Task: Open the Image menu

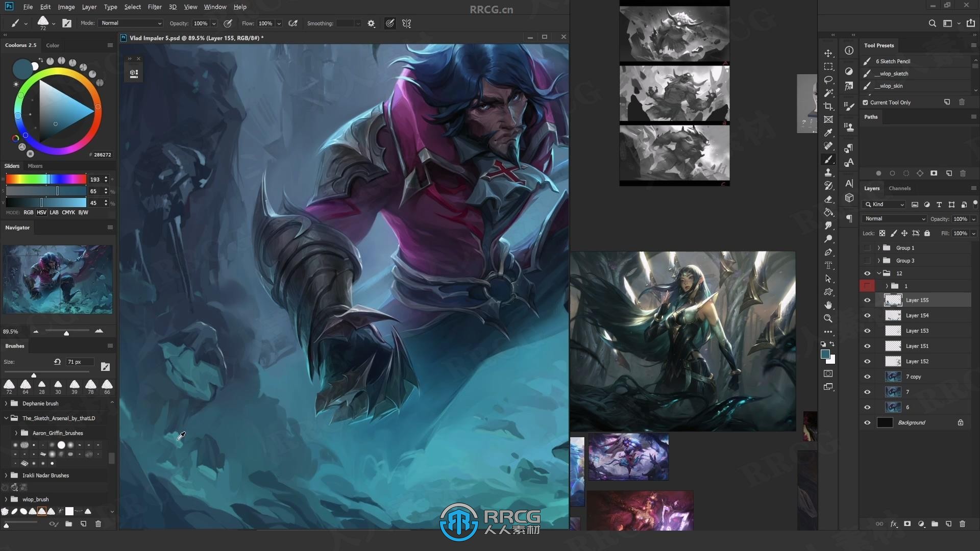Action: click(x=66, y=7)
